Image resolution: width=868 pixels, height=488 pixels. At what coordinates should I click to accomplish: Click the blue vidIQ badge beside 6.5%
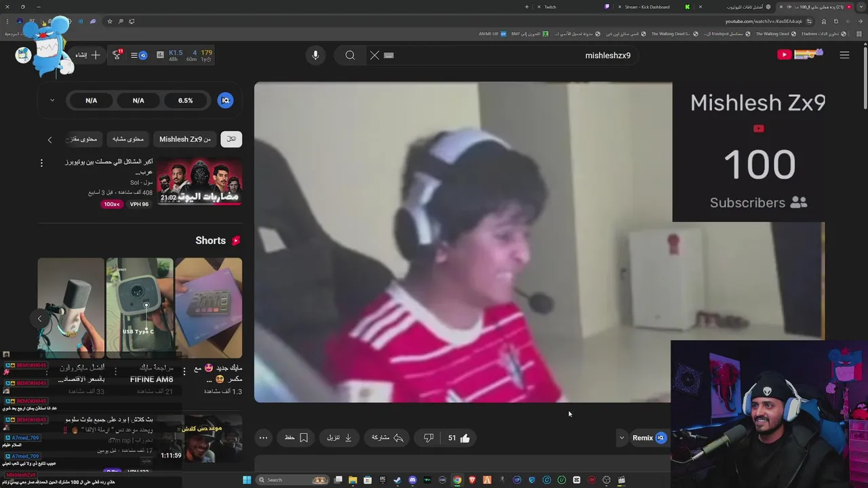226,100
